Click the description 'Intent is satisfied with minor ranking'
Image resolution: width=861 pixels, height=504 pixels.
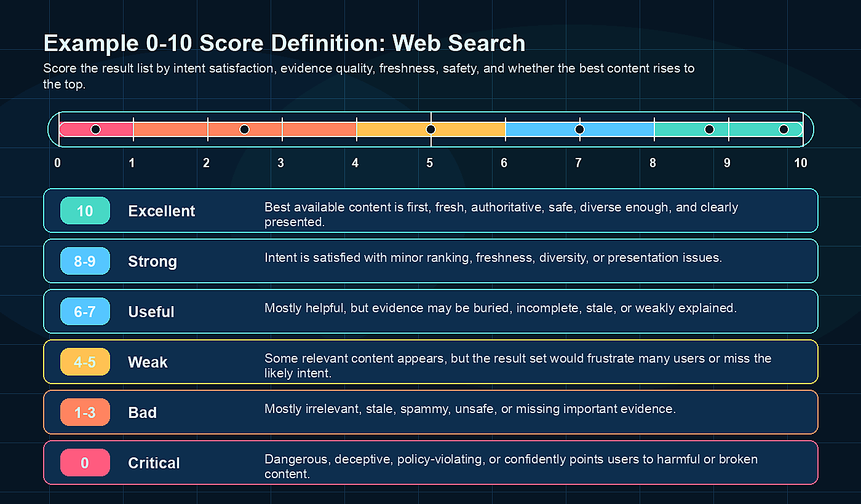(493, 258)
